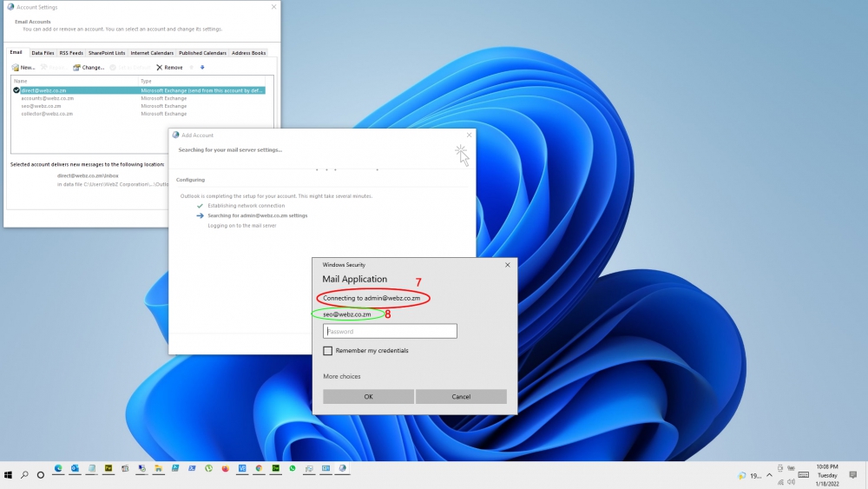The width and height of the screenshot is (868, 489).
Task: Open WhatsApp from the taskbar
Action: 293,468
